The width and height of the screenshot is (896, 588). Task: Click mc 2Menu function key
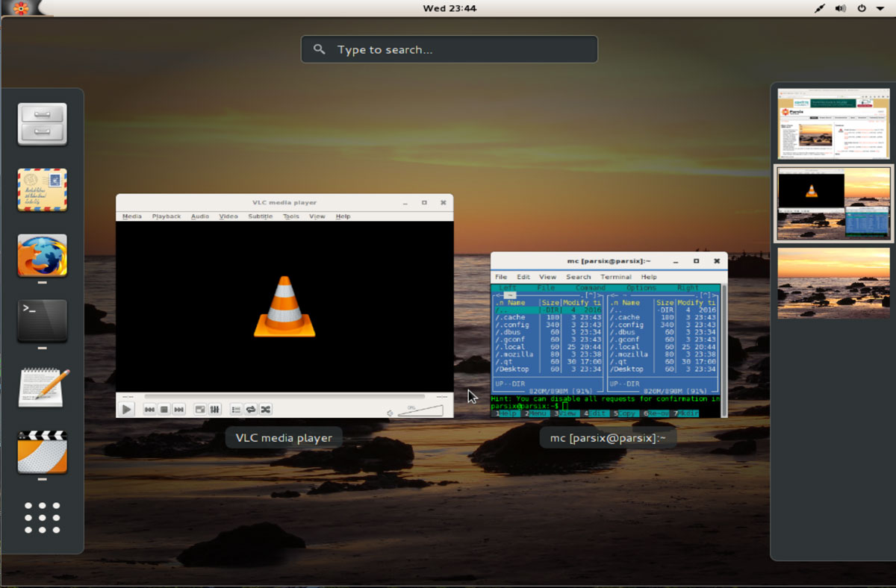(x=537, y=413)
